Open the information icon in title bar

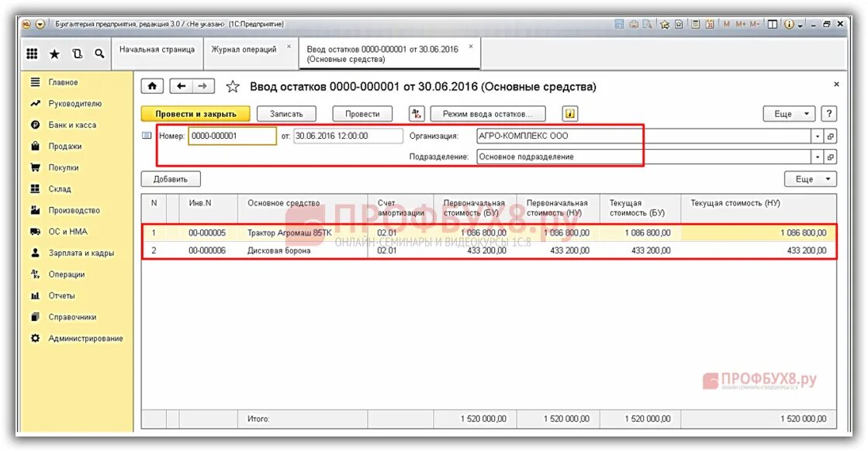point(790,24)
